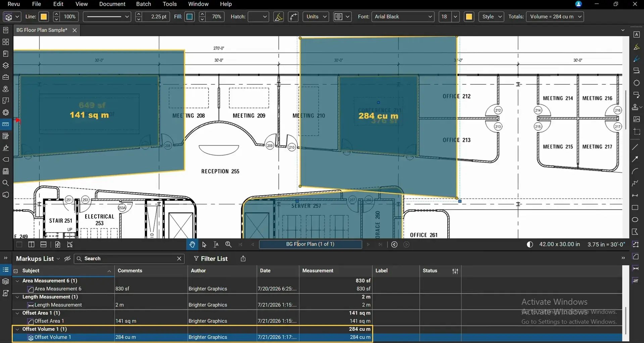Select the Dimension tool in right toolbar

pos(635,196)
